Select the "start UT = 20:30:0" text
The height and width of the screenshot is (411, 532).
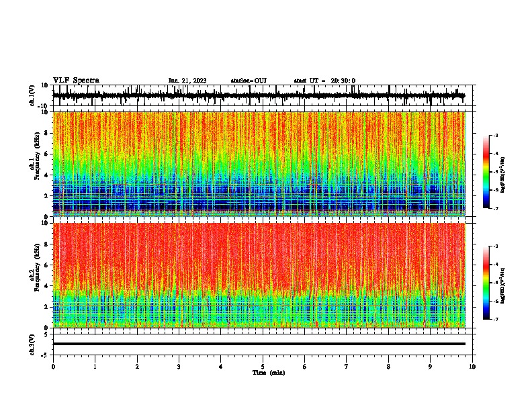tap(324, 81)
